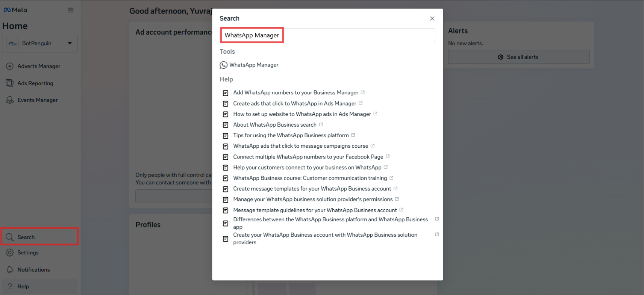Click the Ads Reporting sidebar icon
644x295 pixels.
click(x=10, y=83)
